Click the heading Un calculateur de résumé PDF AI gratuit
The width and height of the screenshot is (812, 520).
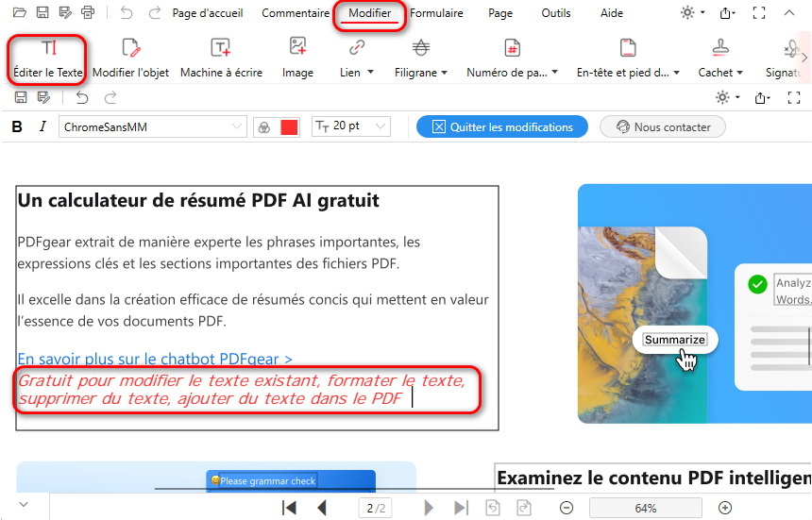(198, 201)
